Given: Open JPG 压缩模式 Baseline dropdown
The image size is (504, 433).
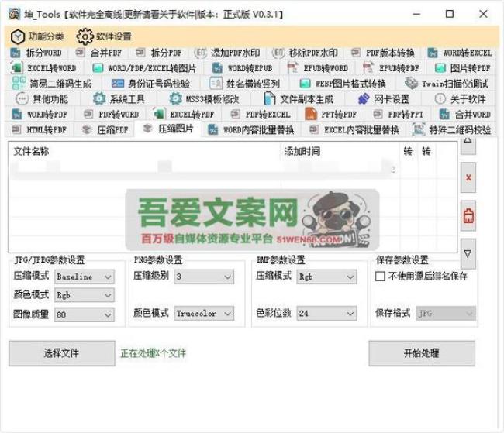Looking at the screenshot, I should pyautogui.click(x=85, y=277).
